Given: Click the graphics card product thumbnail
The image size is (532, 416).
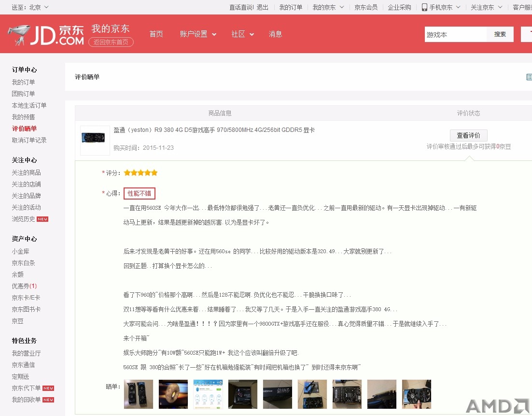Looking at the screenshot, I should [95, 140].
